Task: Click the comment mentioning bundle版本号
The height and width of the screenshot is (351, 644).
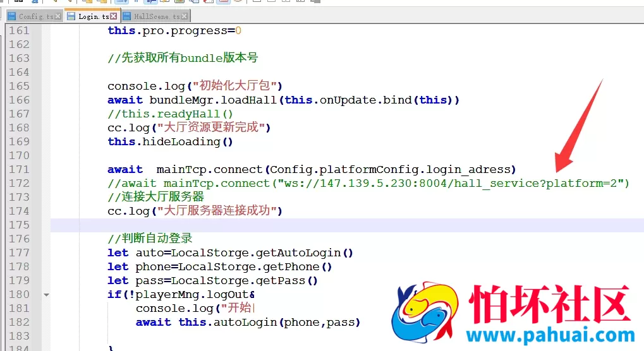Action: (x=183, y=58)
